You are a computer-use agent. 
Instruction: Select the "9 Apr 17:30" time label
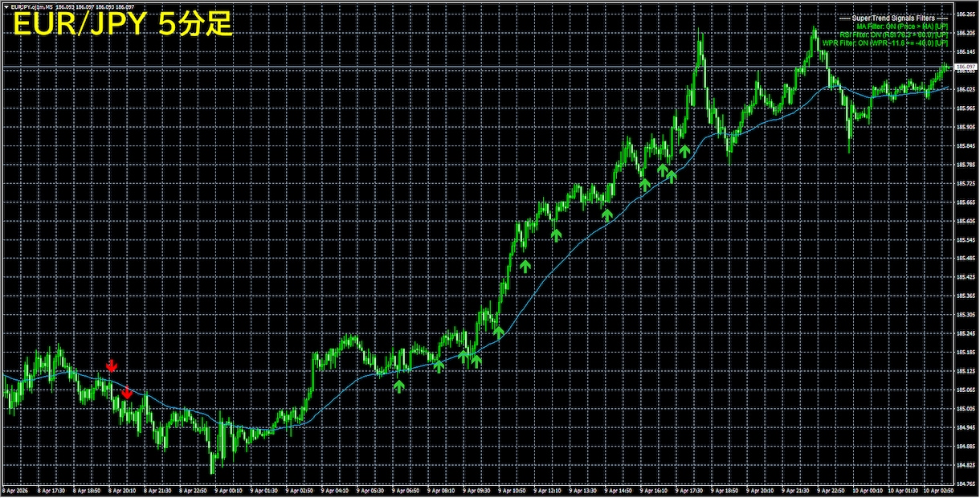[690, 489]
